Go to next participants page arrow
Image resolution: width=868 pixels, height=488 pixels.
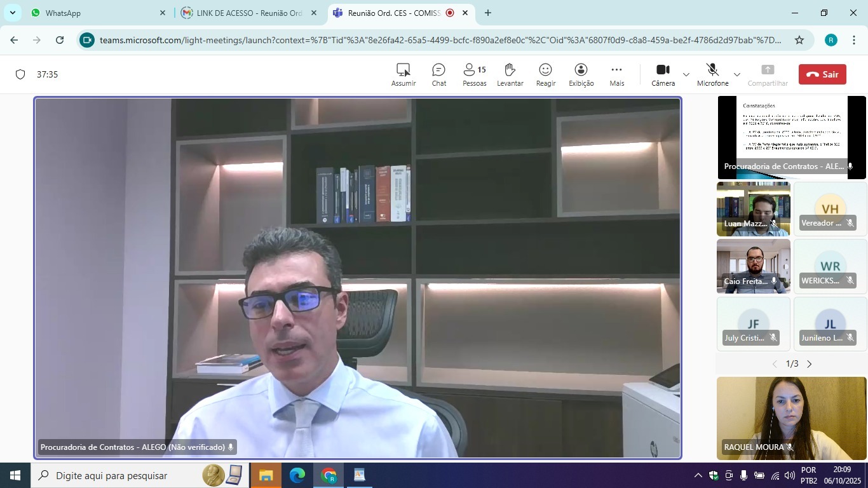tap(810, 364)
